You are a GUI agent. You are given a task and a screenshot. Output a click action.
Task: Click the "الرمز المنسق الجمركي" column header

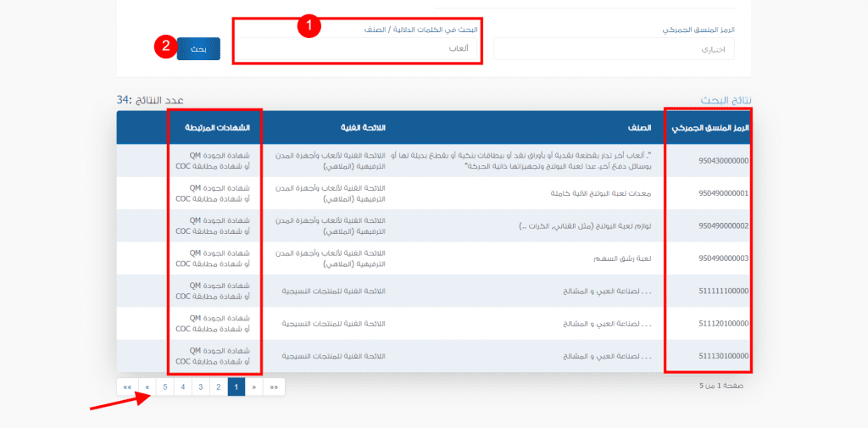pos(710,128)
